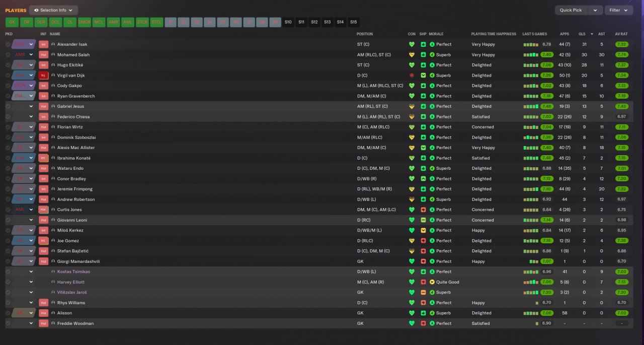
Task: Click Harvey Elliott's yellow morale icon
Action: click(432, 282)
